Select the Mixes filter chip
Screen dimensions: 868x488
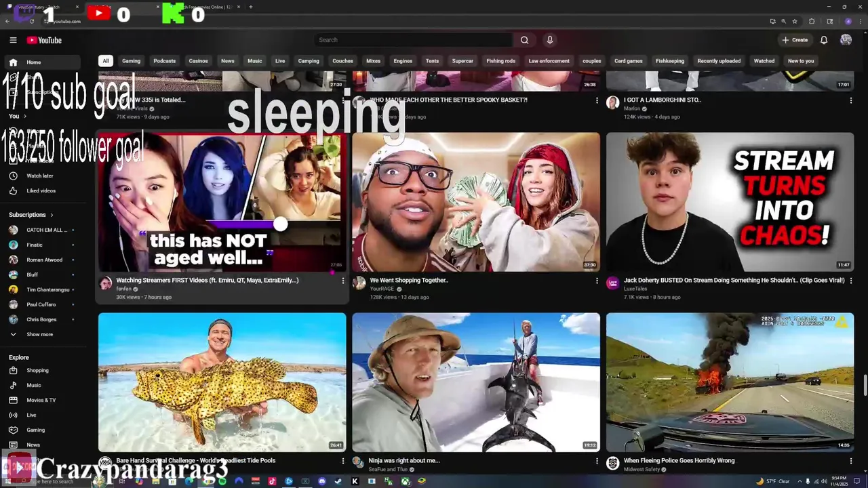pyautogui.click(x=374, y=61)
